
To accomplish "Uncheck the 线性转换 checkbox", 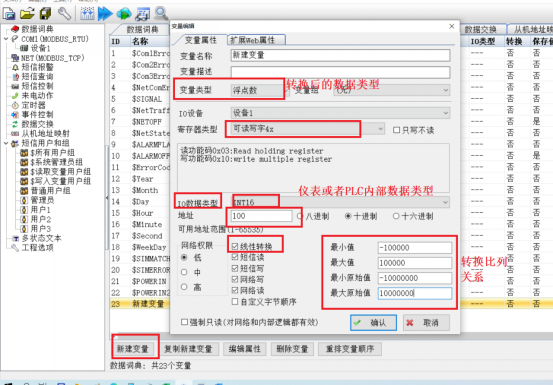I will (x=235, y=246).
